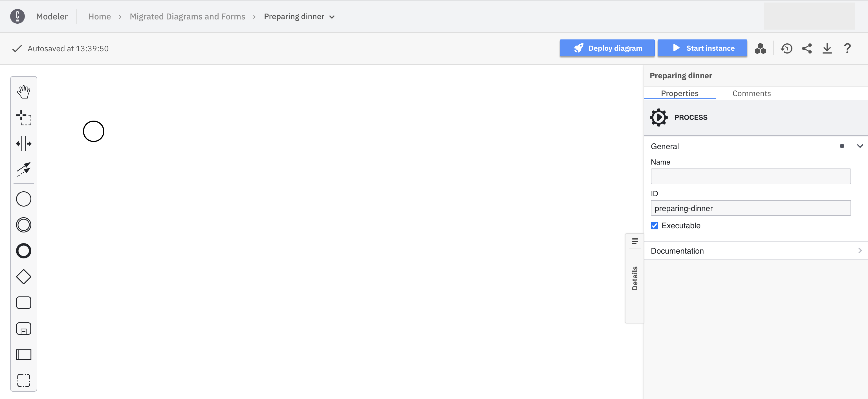Select the hand/pan tool

point(23,92)
